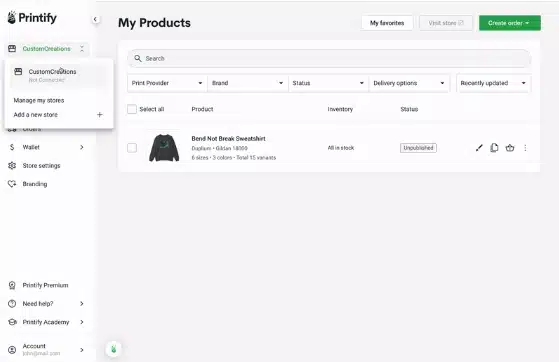The height and width of the screenshot is (362, 559).
Task: Open the Recently updated sort dropdown
Action: (x=494, y=83)
